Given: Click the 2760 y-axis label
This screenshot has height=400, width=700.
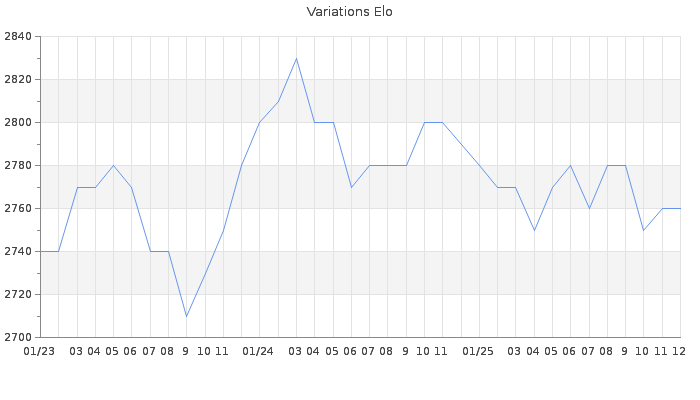Looking at the screenshot, I should (18, 209).
